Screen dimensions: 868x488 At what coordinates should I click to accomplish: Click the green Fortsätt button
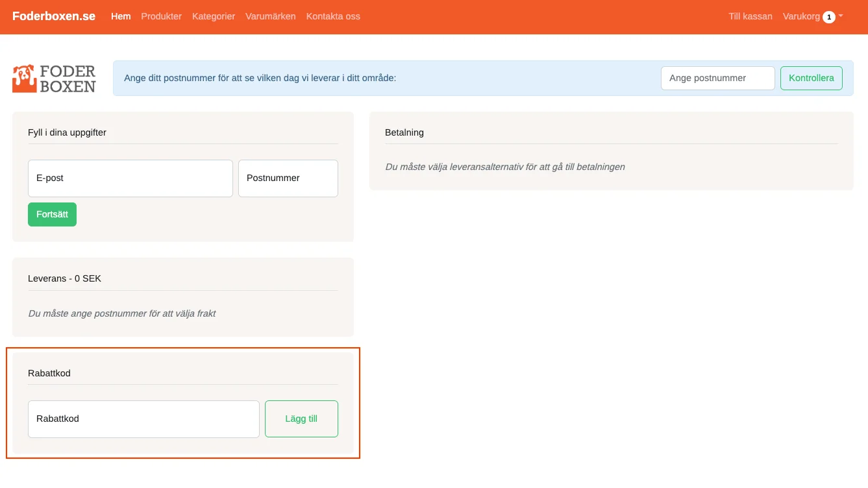click(52, 214)
